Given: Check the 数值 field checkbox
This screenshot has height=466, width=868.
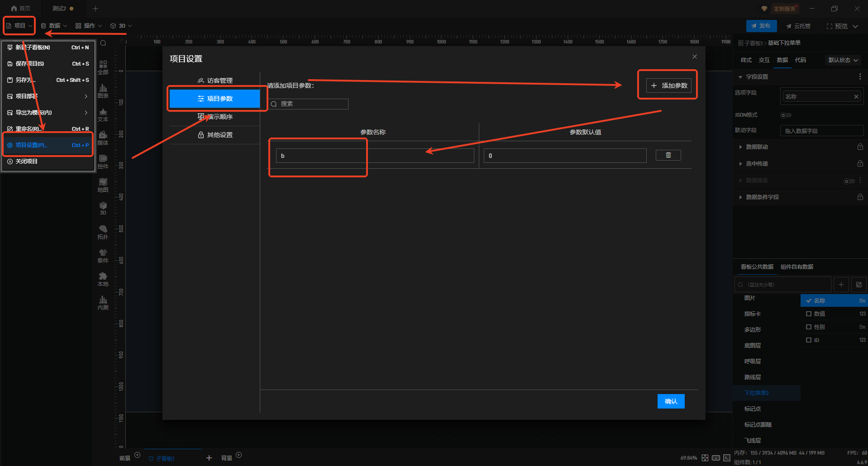Looking at the screenshot, I should (x=809, y=314).
